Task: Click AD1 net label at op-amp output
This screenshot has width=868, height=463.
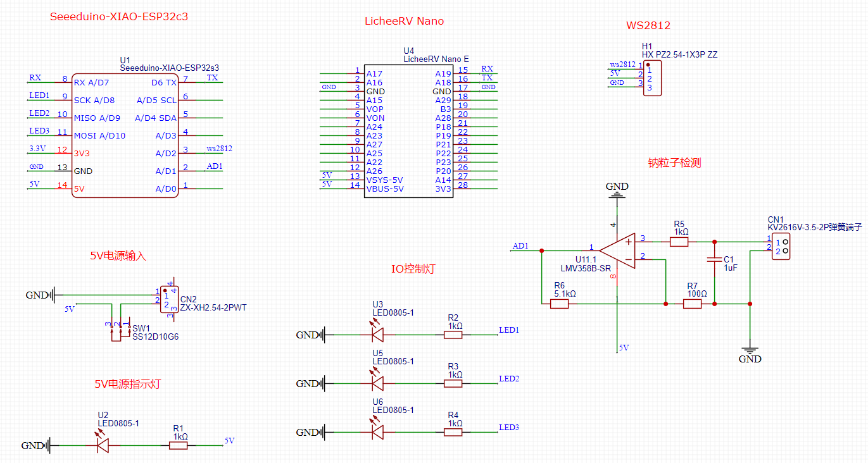Action: coord(520,246)
